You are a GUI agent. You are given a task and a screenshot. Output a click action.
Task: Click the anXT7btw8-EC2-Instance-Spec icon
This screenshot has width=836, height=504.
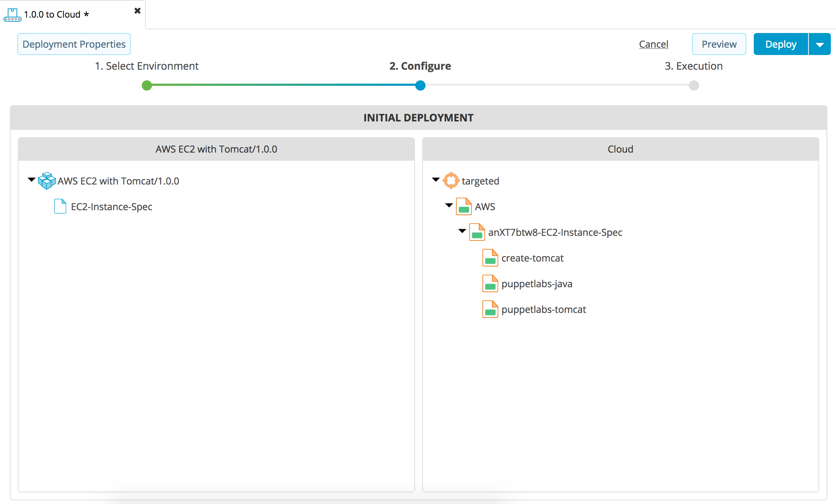[x=477, y=232]
